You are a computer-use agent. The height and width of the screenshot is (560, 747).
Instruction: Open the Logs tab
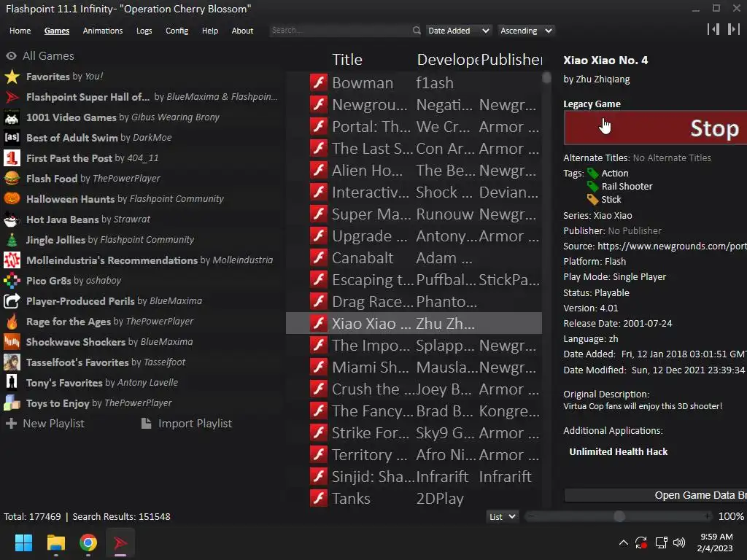coord(144,31)
